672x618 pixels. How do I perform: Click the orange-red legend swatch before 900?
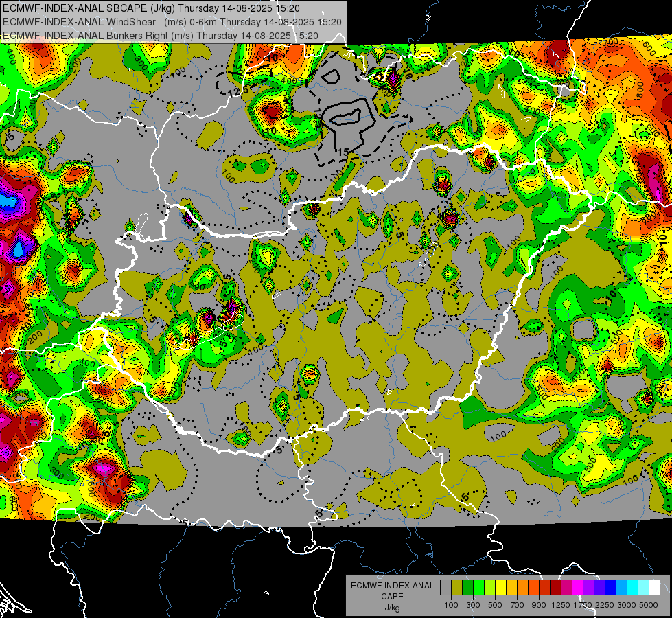click(533, 588)
